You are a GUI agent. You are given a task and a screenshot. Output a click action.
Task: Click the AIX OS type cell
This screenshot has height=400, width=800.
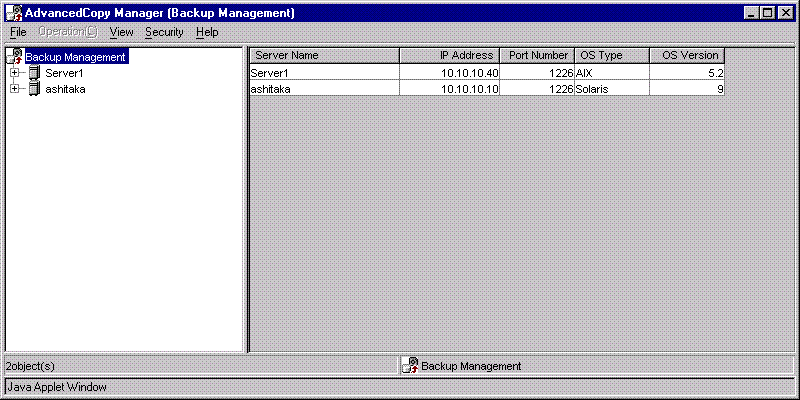612,72
